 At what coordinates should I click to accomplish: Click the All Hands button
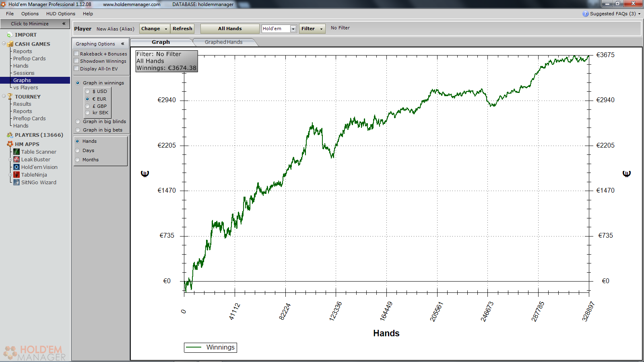coord(230,29)
